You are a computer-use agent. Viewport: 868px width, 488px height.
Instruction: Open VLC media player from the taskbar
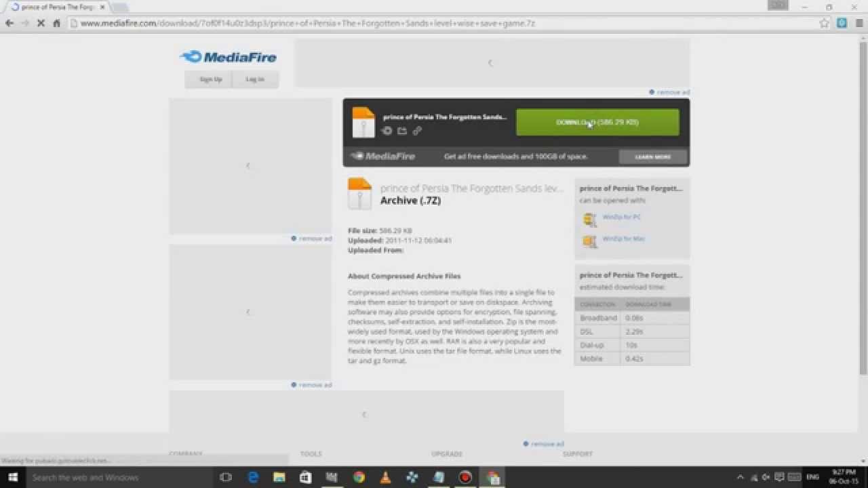385,477
